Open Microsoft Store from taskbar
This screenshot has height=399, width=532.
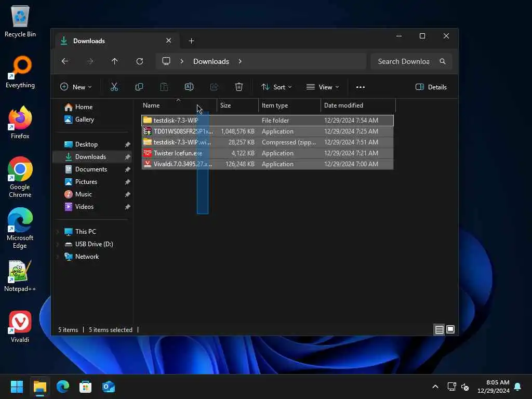pos(86,387)
